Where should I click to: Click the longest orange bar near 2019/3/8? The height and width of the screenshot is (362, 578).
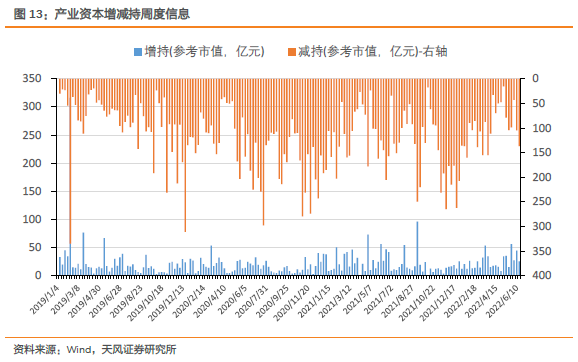pos(70,161)
